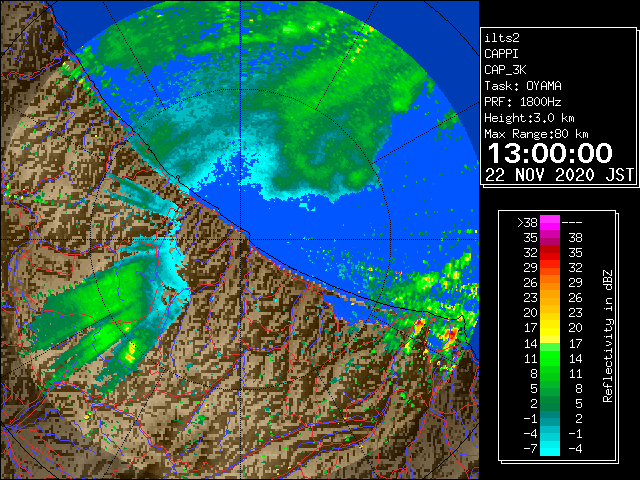The image size is (640, 480).
Task: Click the '-7' legend label
Action: (x=530, y=448)
